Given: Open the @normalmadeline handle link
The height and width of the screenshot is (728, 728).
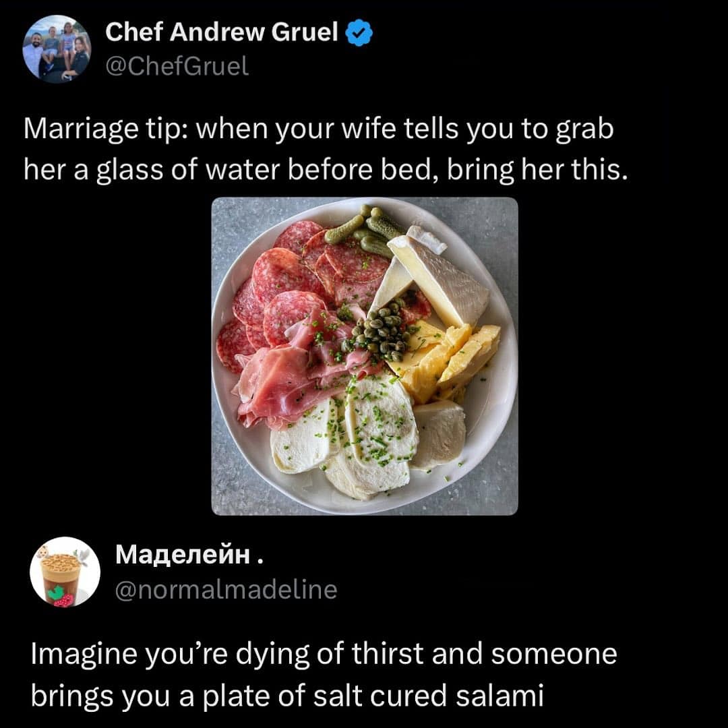Looking at the screenshot, I should 226,590.
